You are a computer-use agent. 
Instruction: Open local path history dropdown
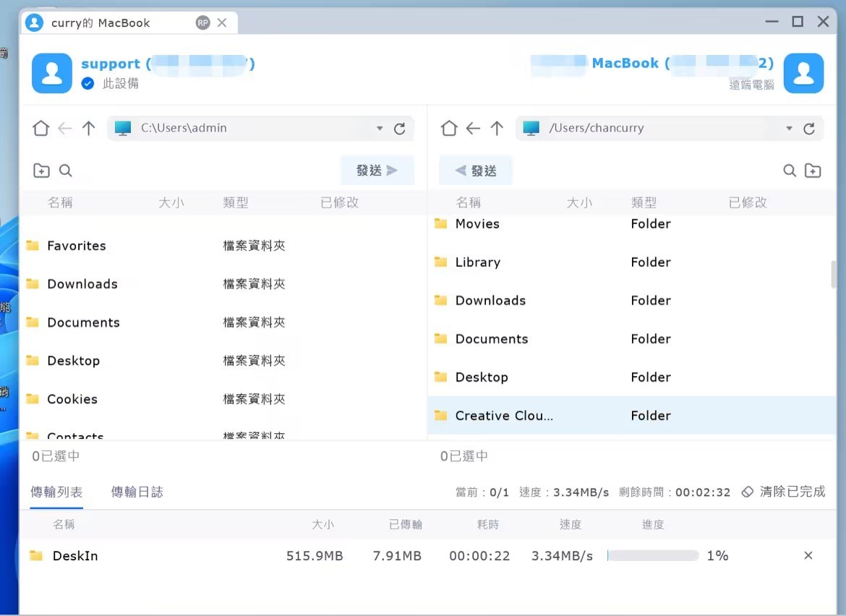(x=380, y=129)
